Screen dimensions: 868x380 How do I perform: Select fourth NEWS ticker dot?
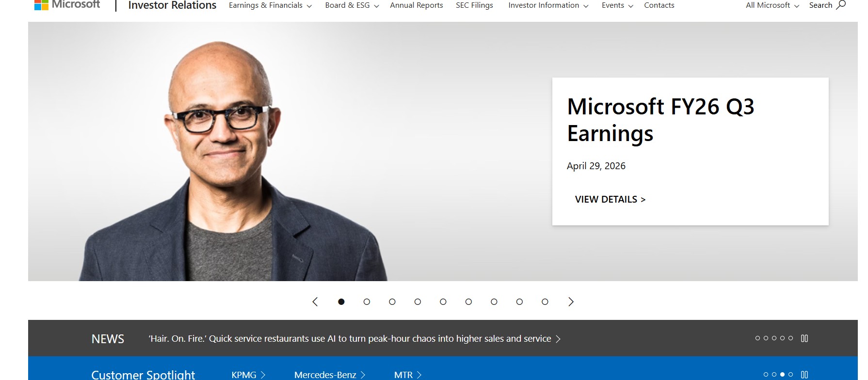pyautogui.click(x=783, y=338)
